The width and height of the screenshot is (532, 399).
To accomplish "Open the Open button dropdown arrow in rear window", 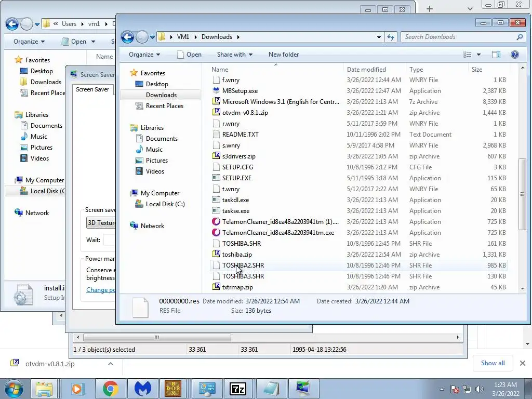I will (x=94, y=42).
